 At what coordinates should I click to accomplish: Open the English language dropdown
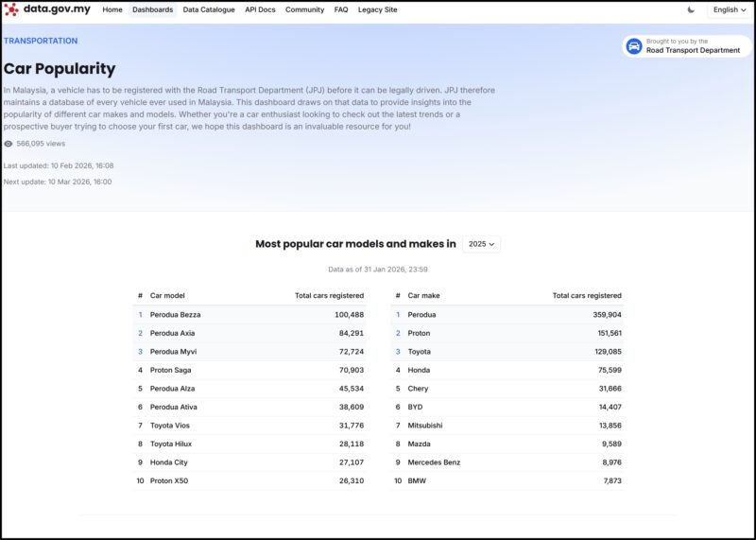[x=729, y=9]
